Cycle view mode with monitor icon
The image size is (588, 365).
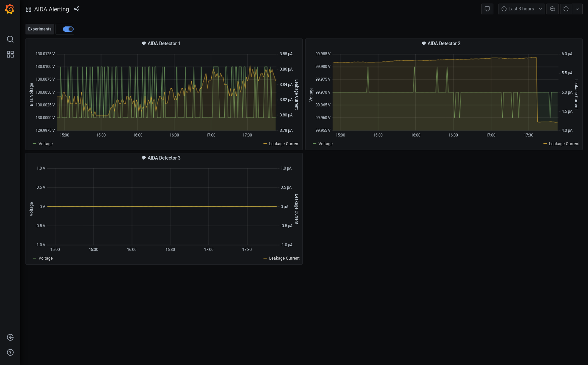487,9
